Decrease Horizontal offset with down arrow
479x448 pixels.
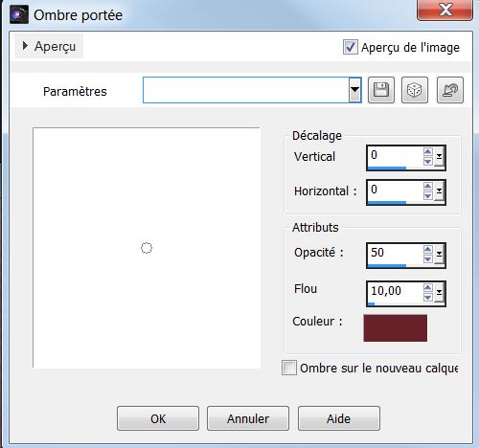(x=428, y=195)
